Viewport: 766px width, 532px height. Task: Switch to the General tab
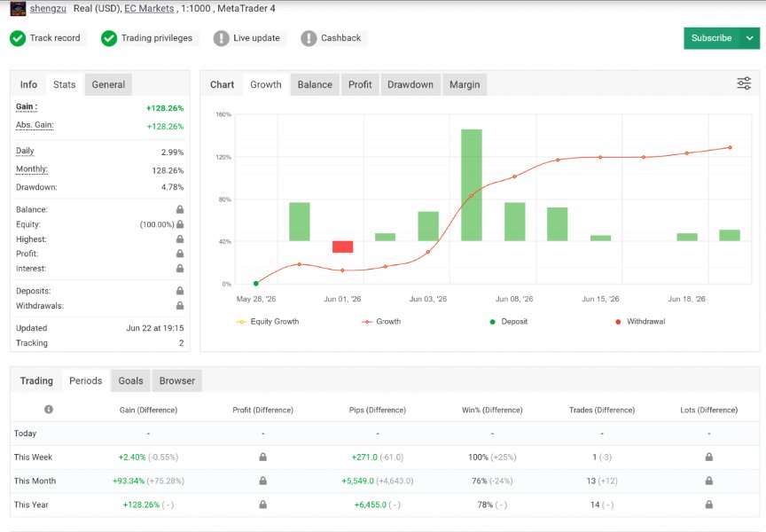[108, 84]
